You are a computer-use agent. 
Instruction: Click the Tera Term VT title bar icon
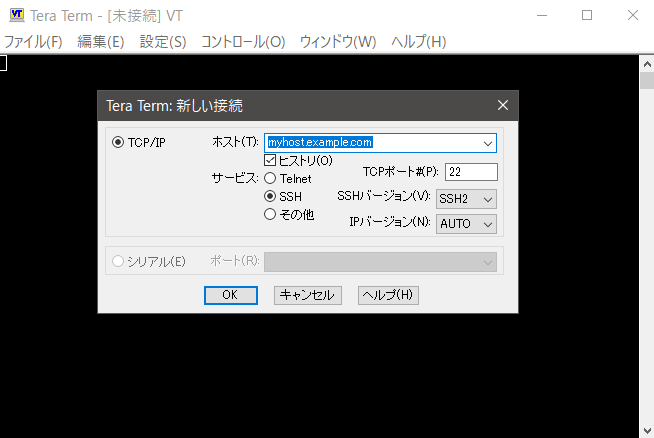(x=17, y=15)
